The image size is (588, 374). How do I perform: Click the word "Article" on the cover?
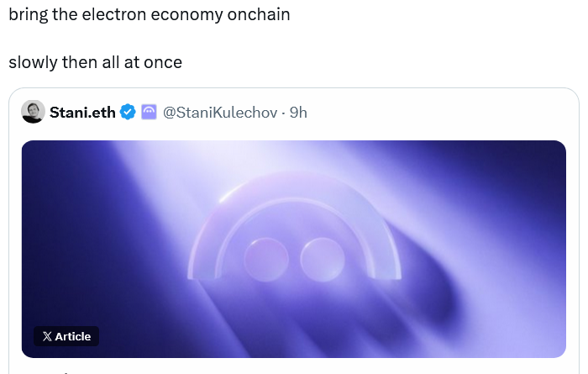coord(73,336)
